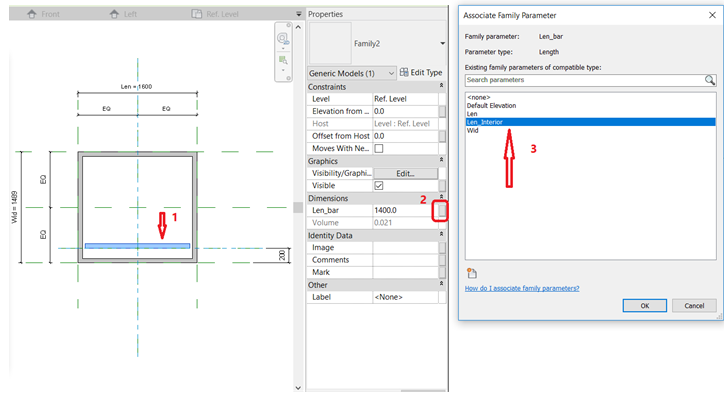Click the zoom region icon in navigation bar
The width and height of the screenshot is (728, 393).
coord(282,60)
